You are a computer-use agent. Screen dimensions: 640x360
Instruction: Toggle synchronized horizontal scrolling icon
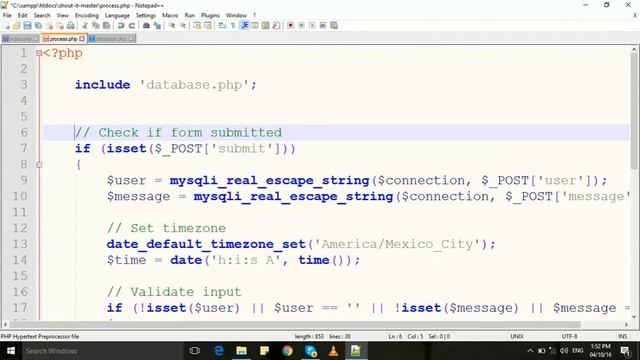(x=208, y=25)
